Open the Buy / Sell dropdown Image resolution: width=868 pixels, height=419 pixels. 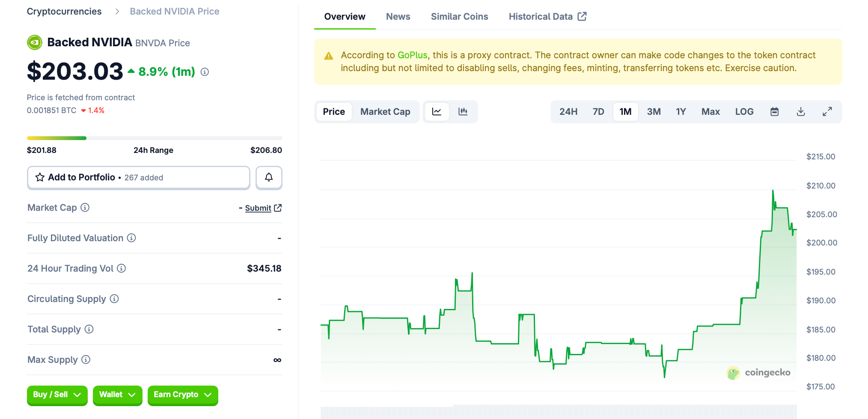(57, 395)
